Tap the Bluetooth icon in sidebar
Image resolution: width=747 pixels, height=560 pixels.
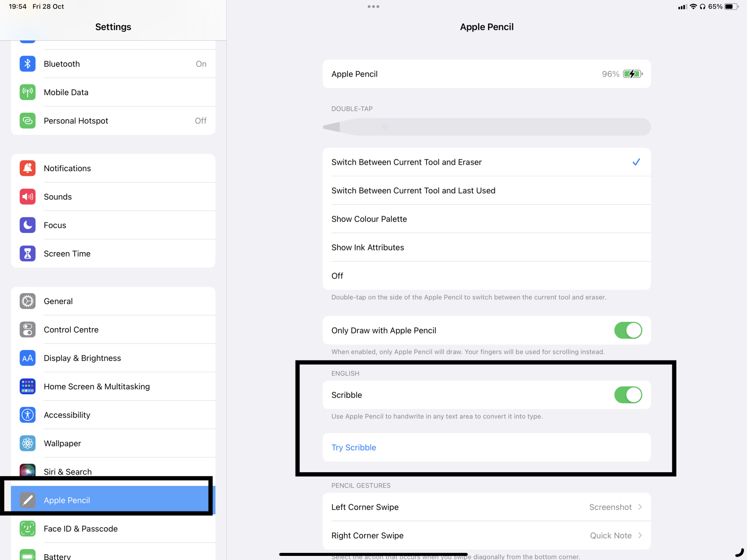(x=27, y=64)
